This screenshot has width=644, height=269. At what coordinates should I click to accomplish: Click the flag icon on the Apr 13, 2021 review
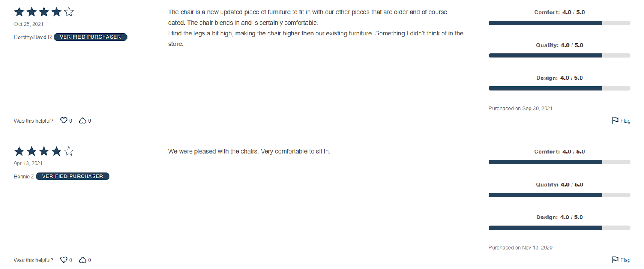pyautogui.click(x=615, y=260)
